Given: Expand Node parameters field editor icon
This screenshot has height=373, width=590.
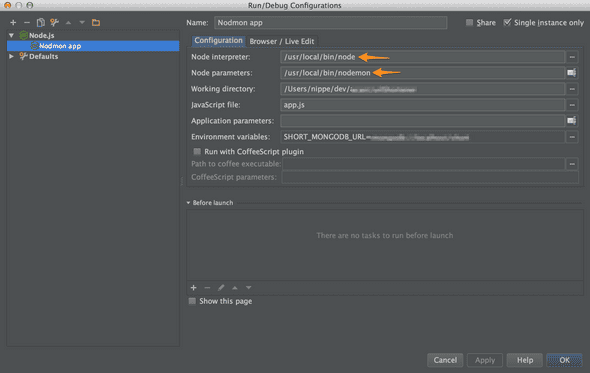Looking at the screenshot, I should (572, 73).
